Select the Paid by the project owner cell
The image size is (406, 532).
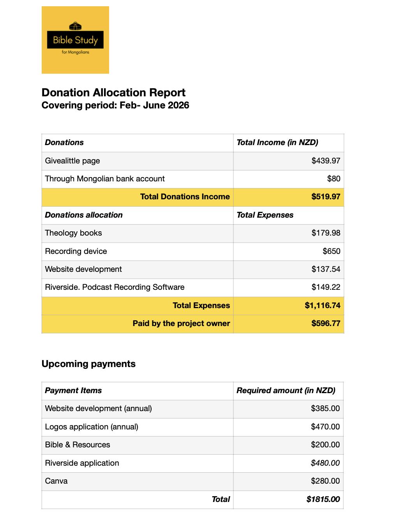coord(138,324)
